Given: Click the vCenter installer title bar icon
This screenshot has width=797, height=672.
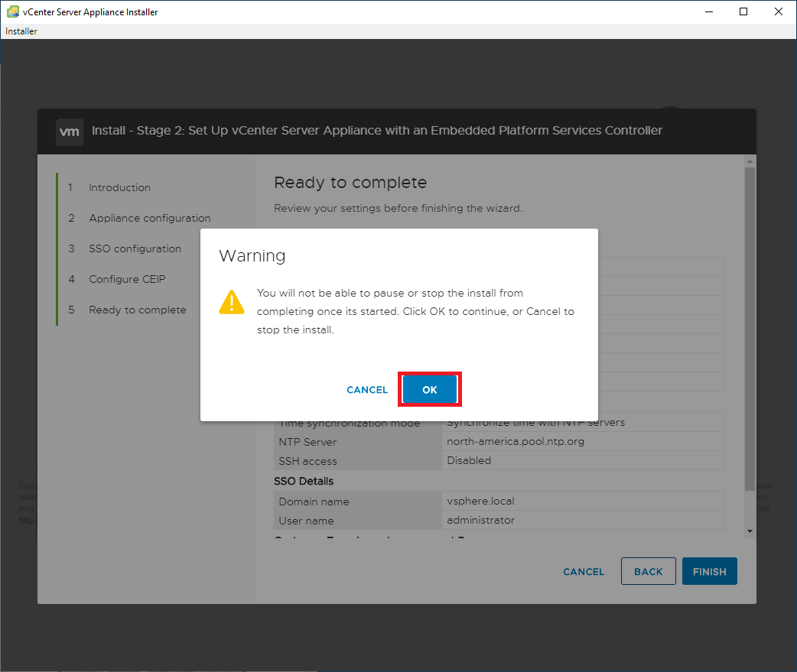Looking at the screenshot, I should 12,12.
